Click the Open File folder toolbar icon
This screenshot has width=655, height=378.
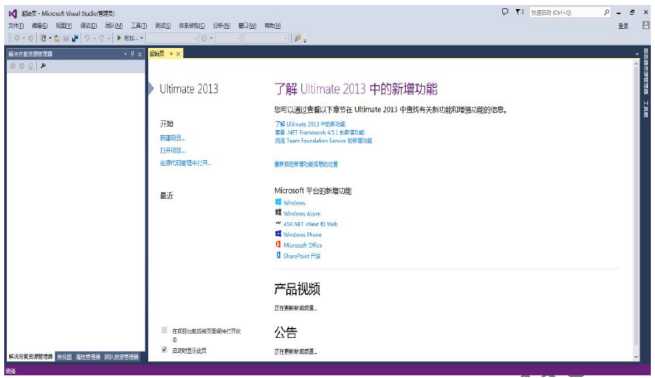pyautogui.click(x=56, y=38)
